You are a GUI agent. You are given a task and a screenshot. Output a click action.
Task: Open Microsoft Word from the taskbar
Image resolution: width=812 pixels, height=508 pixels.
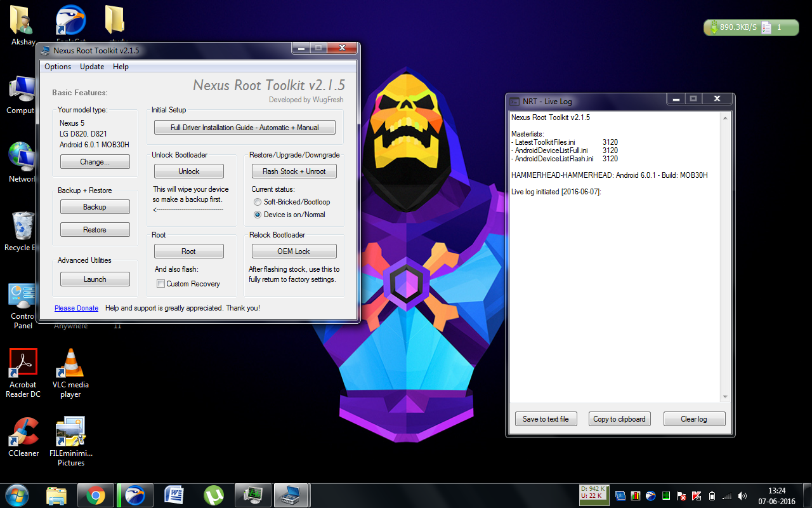pyautogui.click(x=174, y=495)
